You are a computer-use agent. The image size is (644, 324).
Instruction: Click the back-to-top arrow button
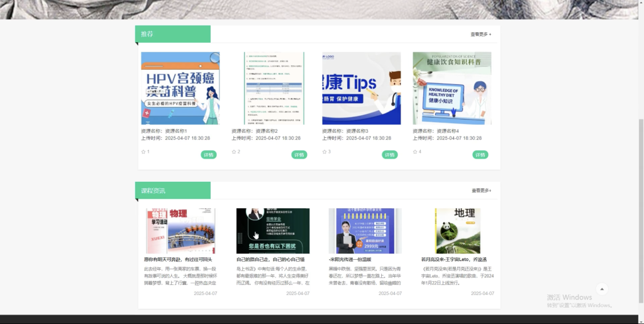click(602, 289)
